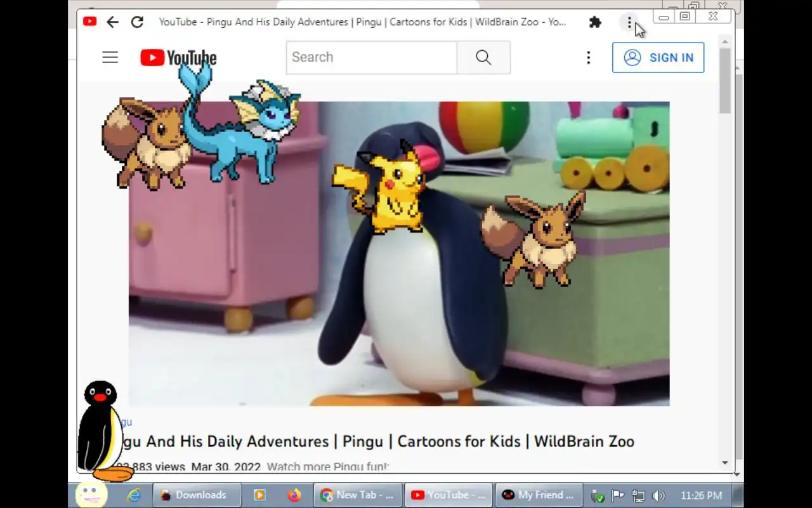
Task: Open the volume speaker tray icon
Action: (x=658, y=496)
